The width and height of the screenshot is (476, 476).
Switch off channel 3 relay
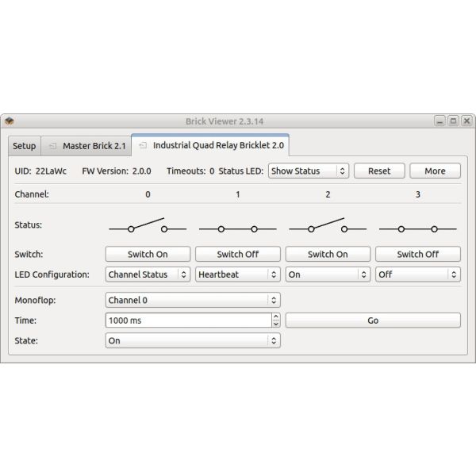click(418, 254)
